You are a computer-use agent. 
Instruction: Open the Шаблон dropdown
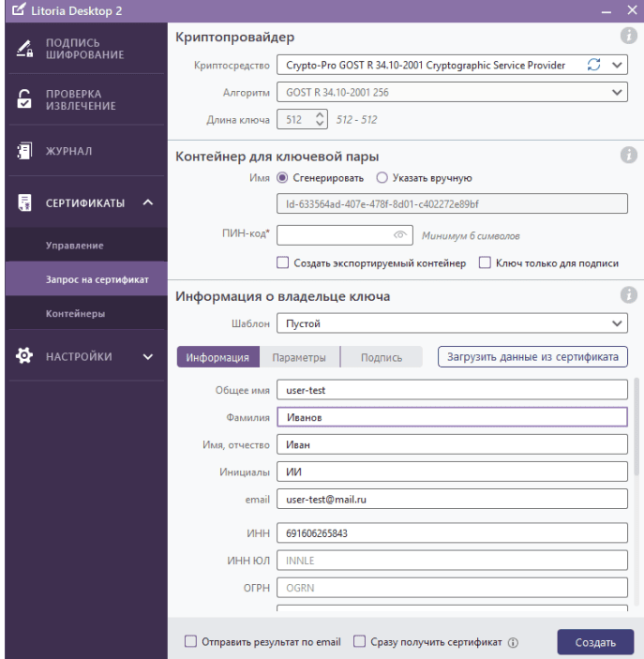tap(452, 323)
